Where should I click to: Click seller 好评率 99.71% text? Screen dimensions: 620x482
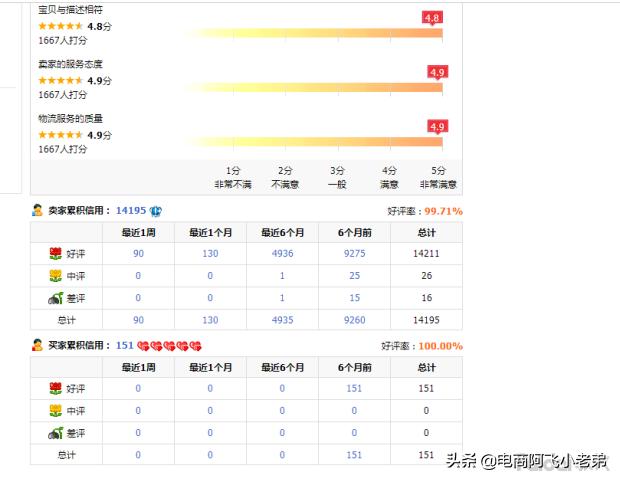pos(443,211)
